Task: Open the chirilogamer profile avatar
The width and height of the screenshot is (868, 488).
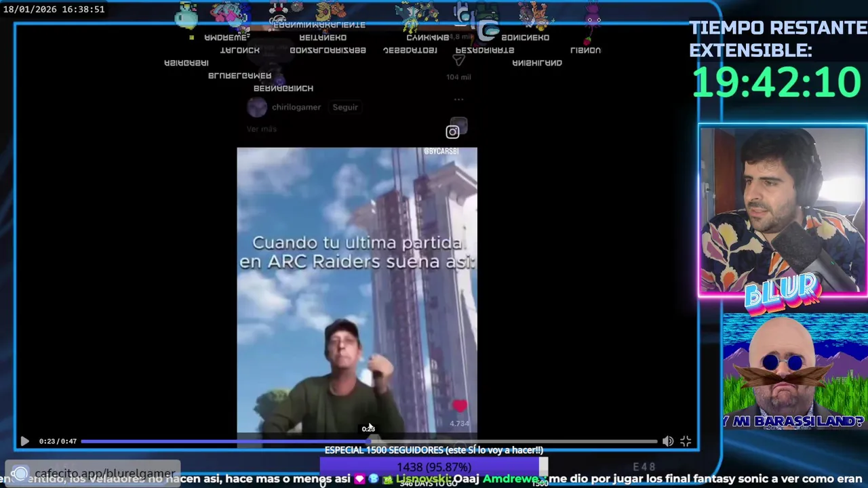Action: tap(257, 107)
